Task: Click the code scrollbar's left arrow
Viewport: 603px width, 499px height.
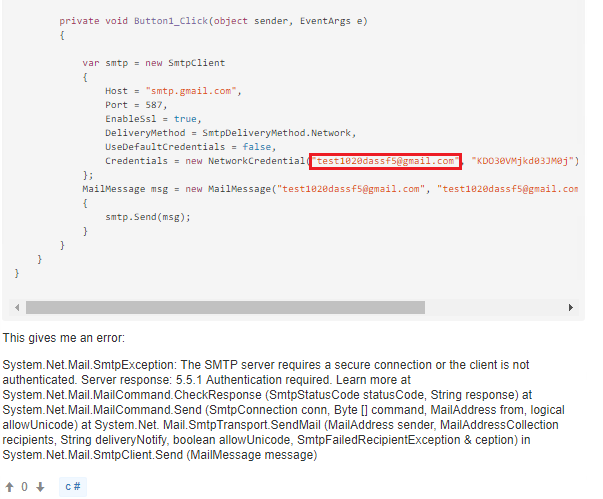Action: pos(16,307)
